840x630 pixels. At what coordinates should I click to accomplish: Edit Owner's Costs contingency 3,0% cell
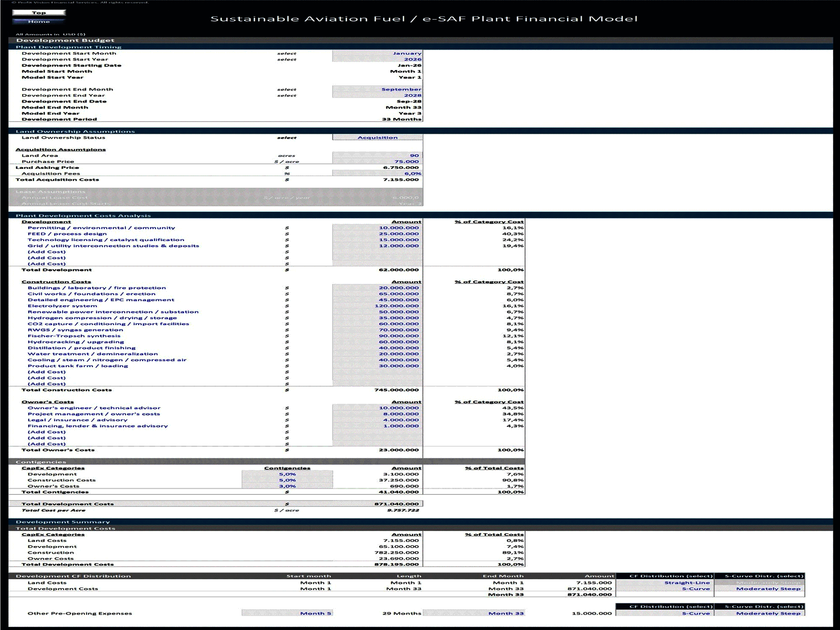(287, 486)
